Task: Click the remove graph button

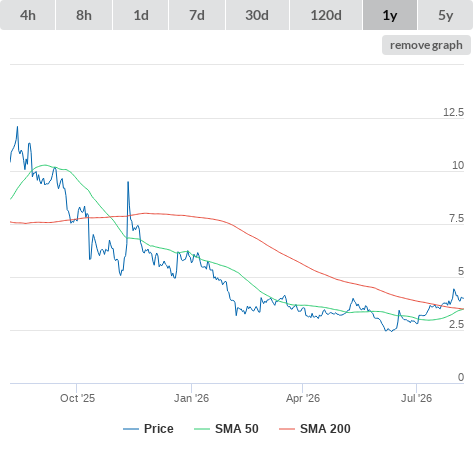Action: pos(426,45)
